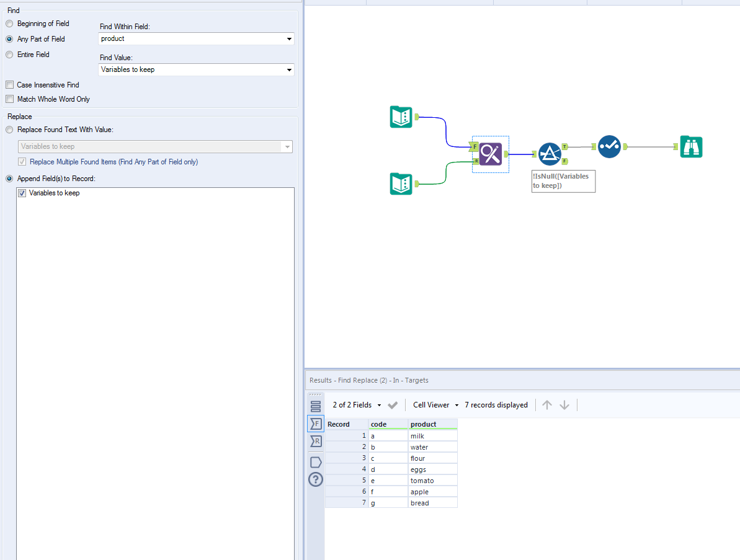Viewport: 740px width, 560px height.
Task: Click the down arrow record navigation button
Action: pyautogui.click(x=564, y=404)
